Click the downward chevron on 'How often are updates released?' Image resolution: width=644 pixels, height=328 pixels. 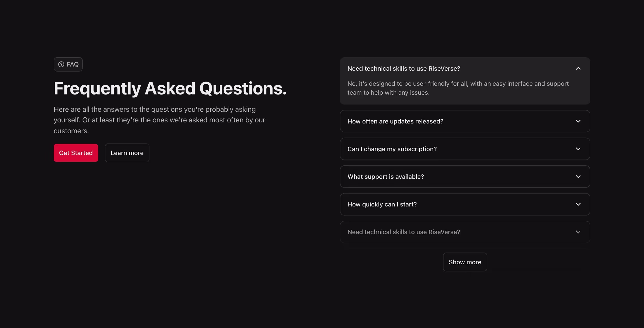(x=578, y=121)
